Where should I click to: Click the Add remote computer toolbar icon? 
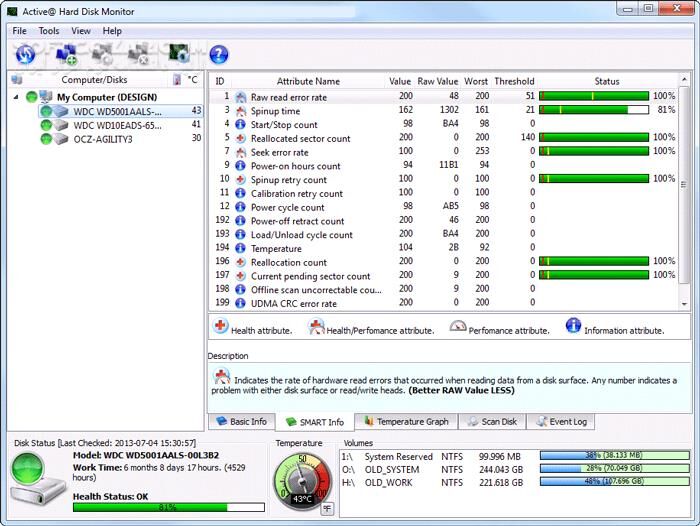[x=67, y=54]
